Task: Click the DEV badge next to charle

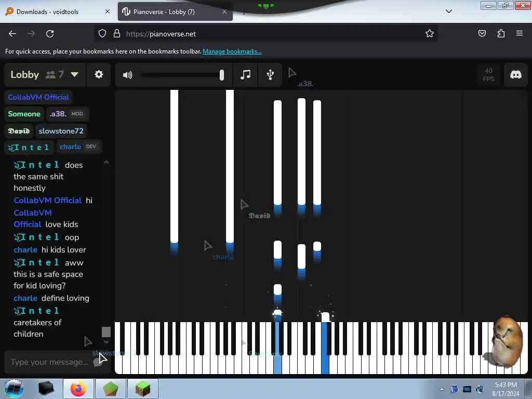Action: 91,147
